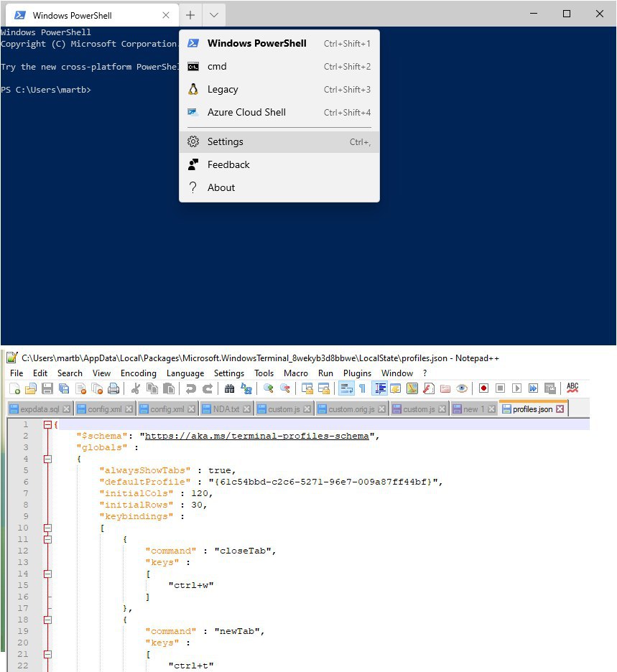The image size is (617, 672).
Task: Switch to the NDA.txt tab
Action: click(226, 409)
